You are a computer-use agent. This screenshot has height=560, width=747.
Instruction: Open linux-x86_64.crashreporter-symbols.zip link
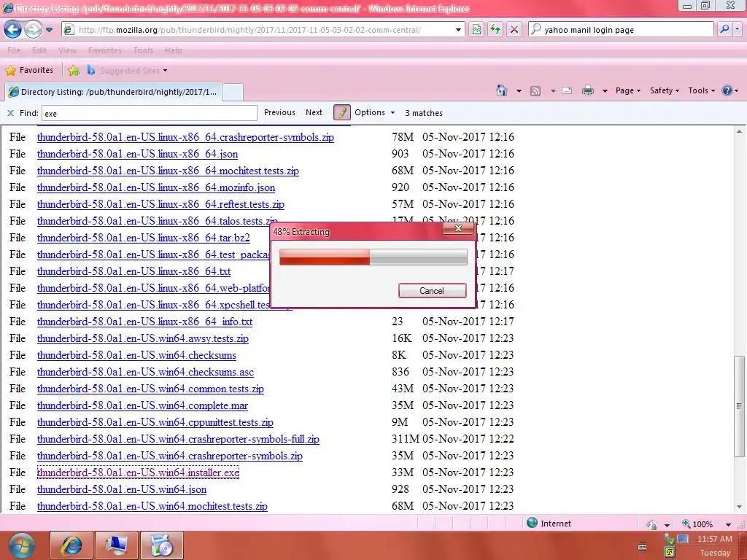click(x=185, y=137)
